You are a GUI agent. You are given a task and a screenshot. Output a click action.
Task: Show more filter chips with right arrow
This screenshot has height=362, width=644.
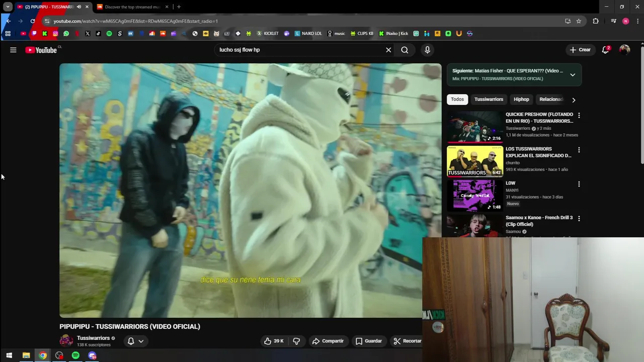click(574, 100)
